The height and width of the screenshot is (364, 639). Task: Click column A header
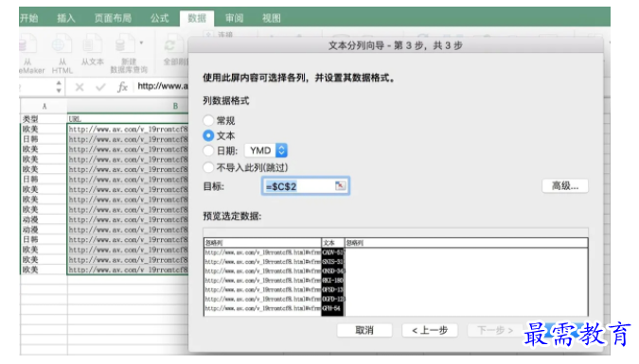[x=44, y=106]
